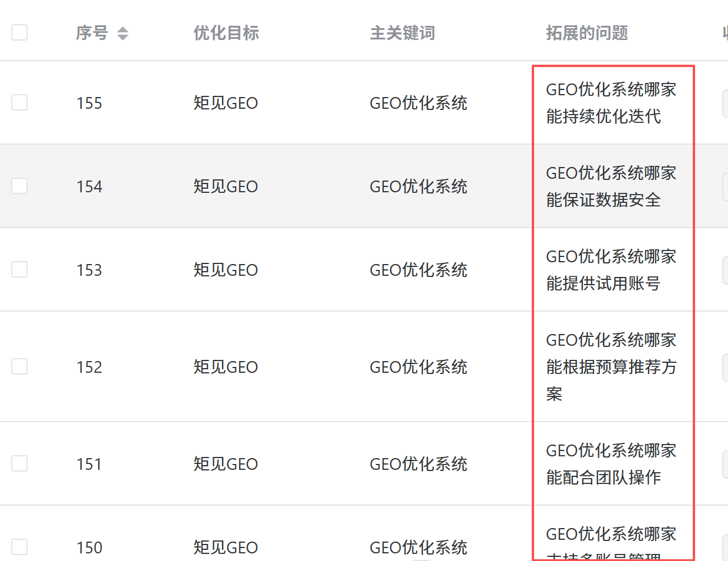Screen dimensions: 728x561
Task: Click sequence number 153
Action: click(x=89, y=270)
